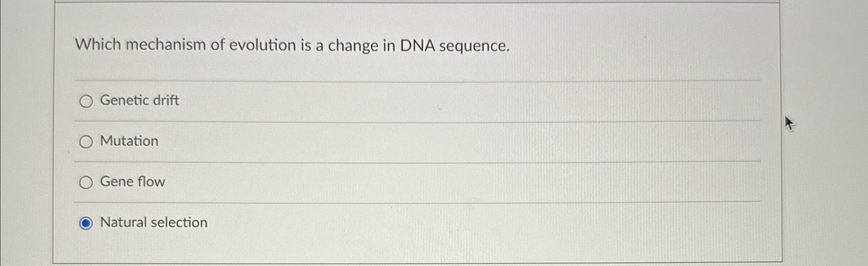Click the empty circle beside Gene flow
This screenshot has height=266, width=868.
[x=87, y=182]
